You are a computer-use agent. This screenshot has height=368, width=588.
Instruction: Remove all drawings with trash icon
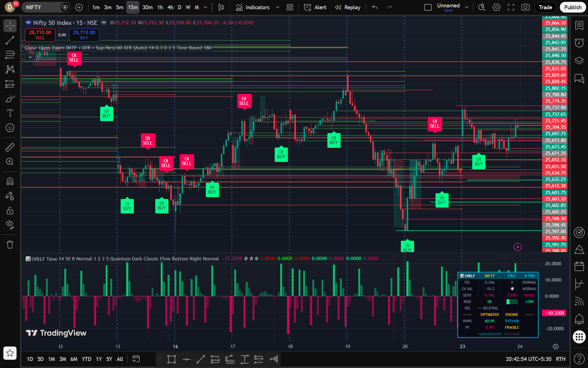tap(10, 244)
